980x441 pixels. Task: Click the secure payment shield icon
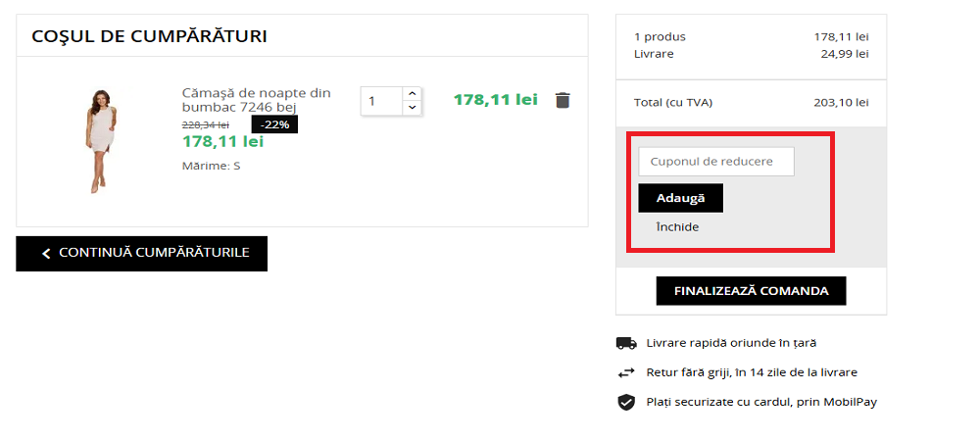tap(625, 402)
